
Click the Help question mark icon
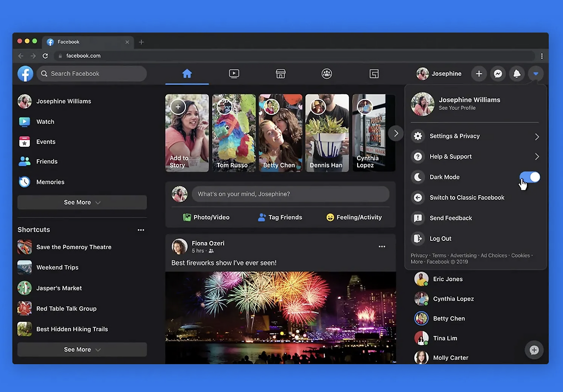(x=417, y=156)
